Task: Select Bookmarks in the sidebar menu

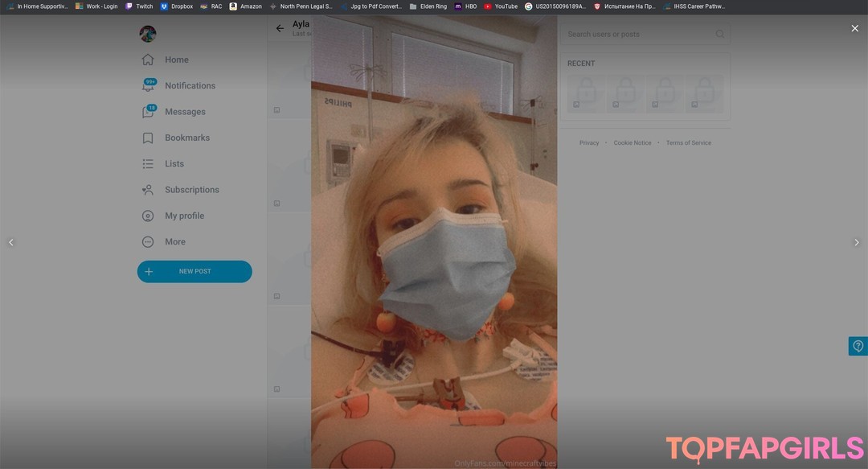Action: click(187, 138)
